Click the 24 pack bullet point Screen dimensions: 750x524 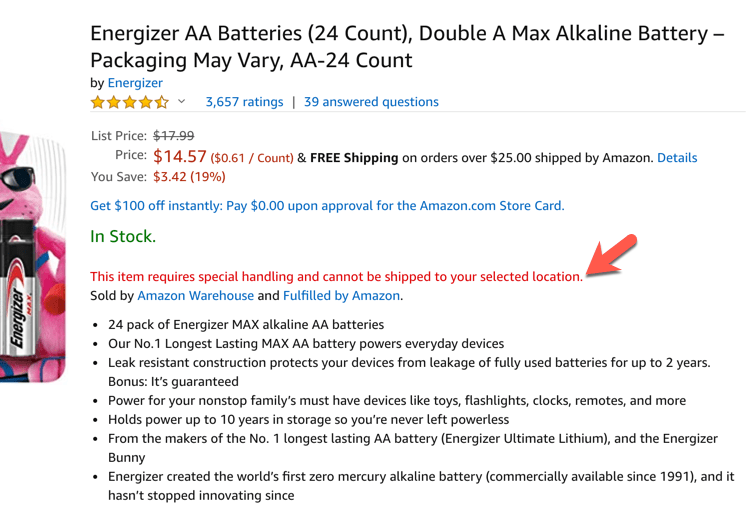point(246,325)
